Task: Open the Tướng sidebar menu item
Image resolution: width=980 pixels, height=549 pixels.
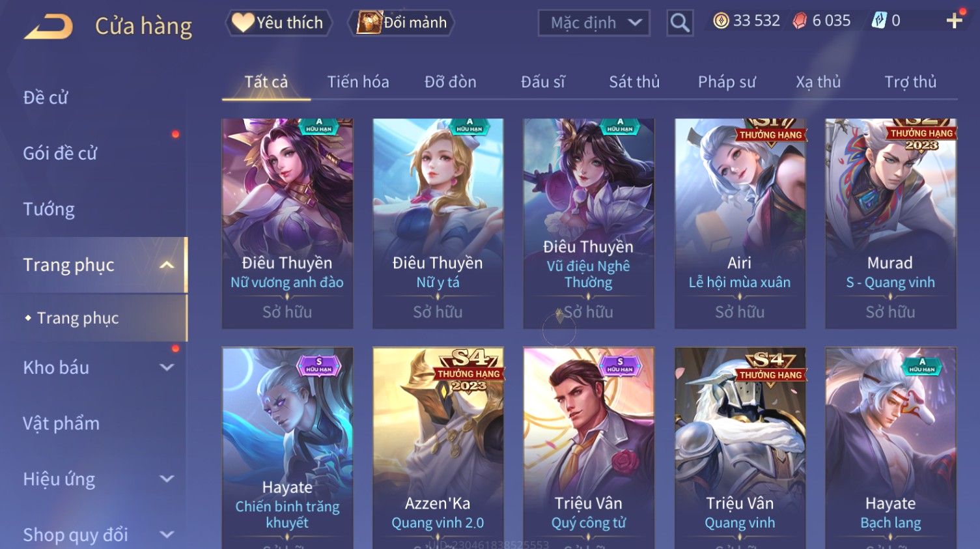Action: [x=49, y=209]
